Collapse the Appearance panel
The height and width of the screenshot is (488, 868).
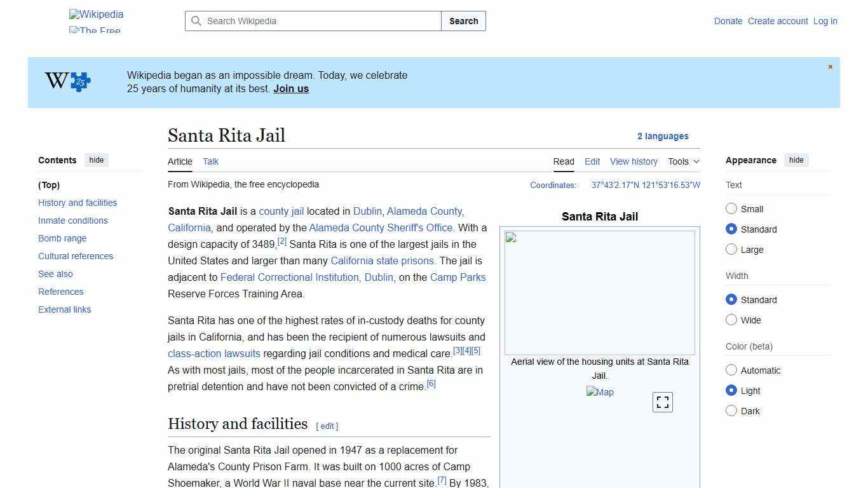point(796,160)
